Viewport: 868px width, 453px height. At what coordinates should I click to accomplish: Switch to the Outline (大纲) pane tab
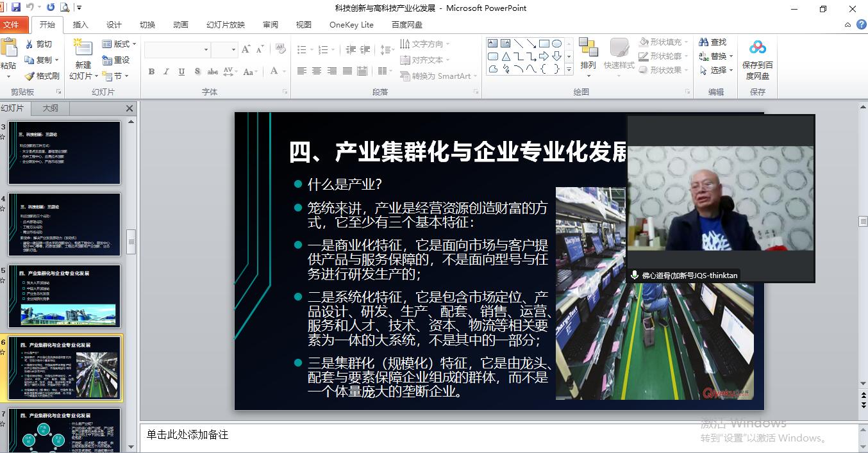click(50, 108)
